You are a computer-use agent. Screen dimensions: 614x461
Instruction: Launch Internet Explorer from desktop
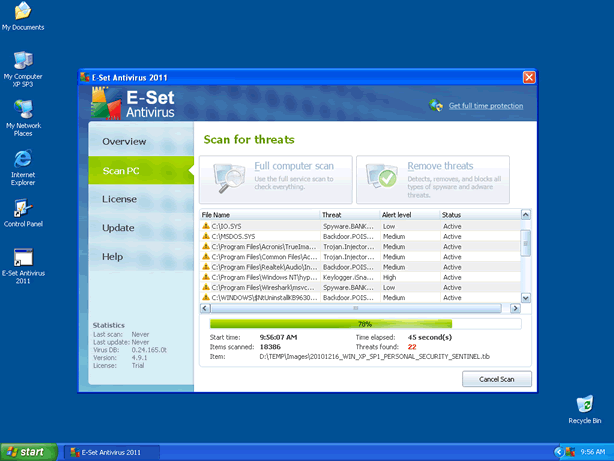(22, 160)
